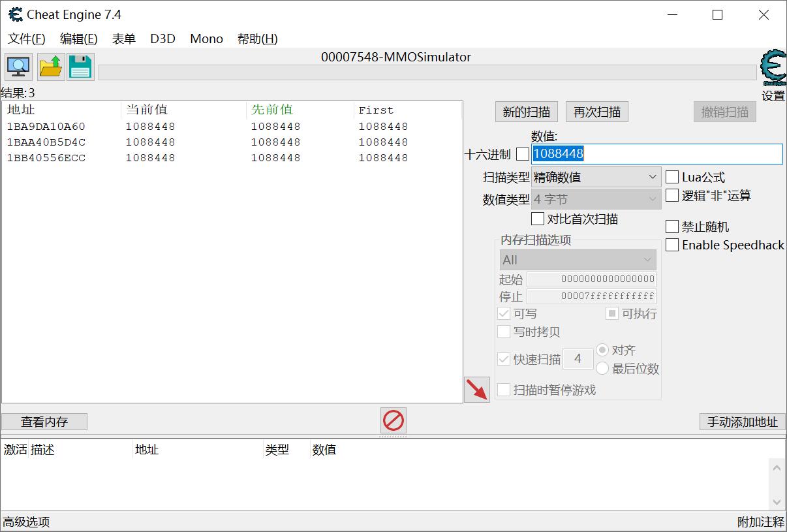Screen dimensions: 787x532
Task: Open the D3D menu
Action: [x=163, y=39]
